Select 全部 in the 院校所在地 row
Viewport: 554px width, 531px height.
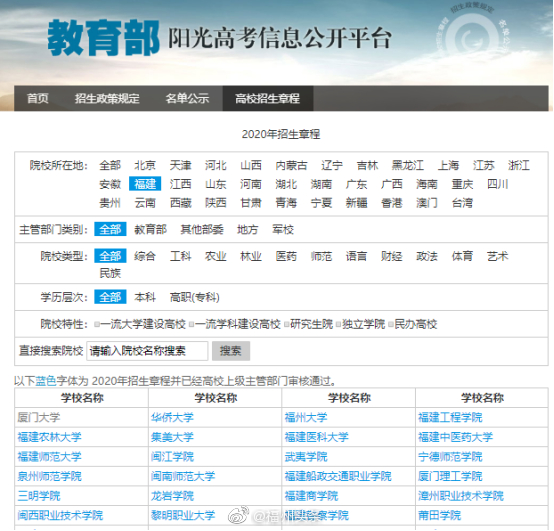tap(110, 165)
